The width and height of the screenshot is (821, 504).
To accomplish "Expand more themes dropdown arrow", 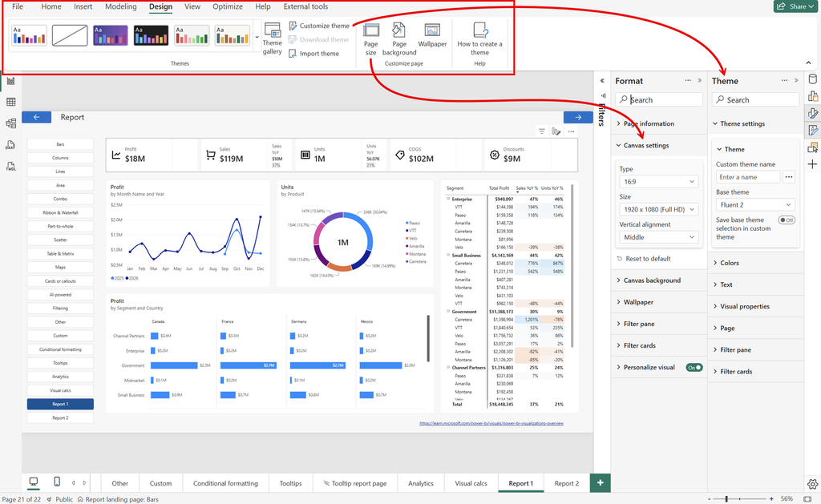I will [x=257, y=37].
